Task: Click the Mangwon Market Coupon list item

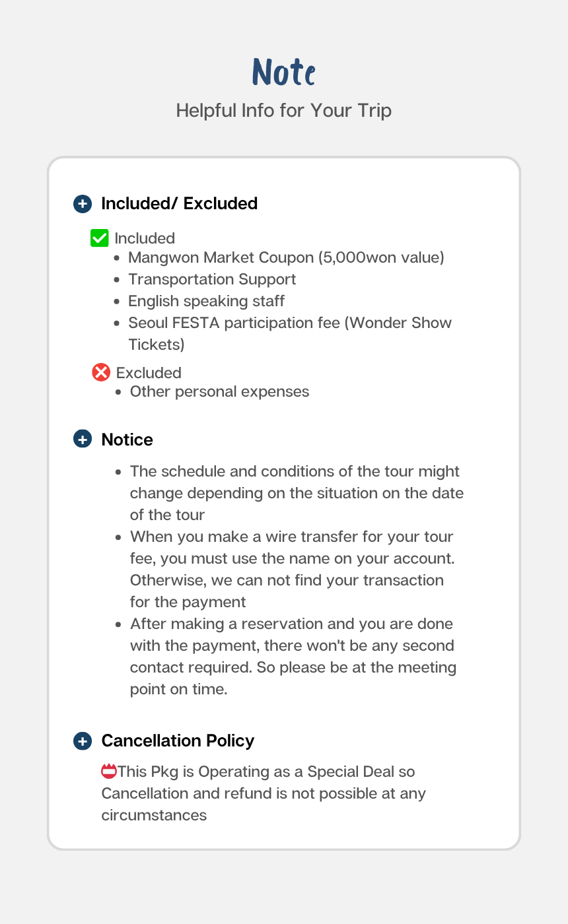Action: coord(286,257)
